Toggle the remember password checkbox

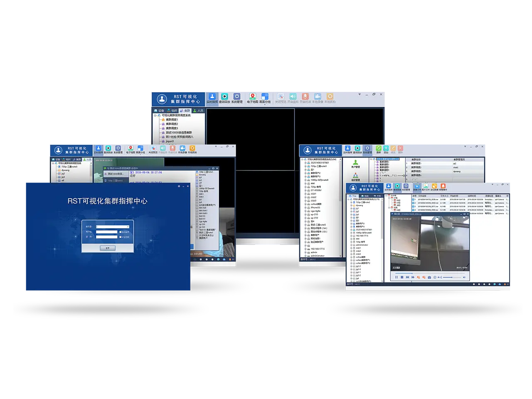tap(121, 237)
